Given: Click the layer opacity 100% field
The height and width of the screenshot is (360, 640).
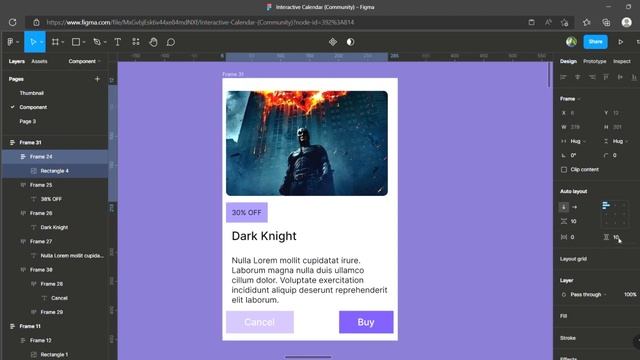Looking at the screenshot, I should click(629, 294).
